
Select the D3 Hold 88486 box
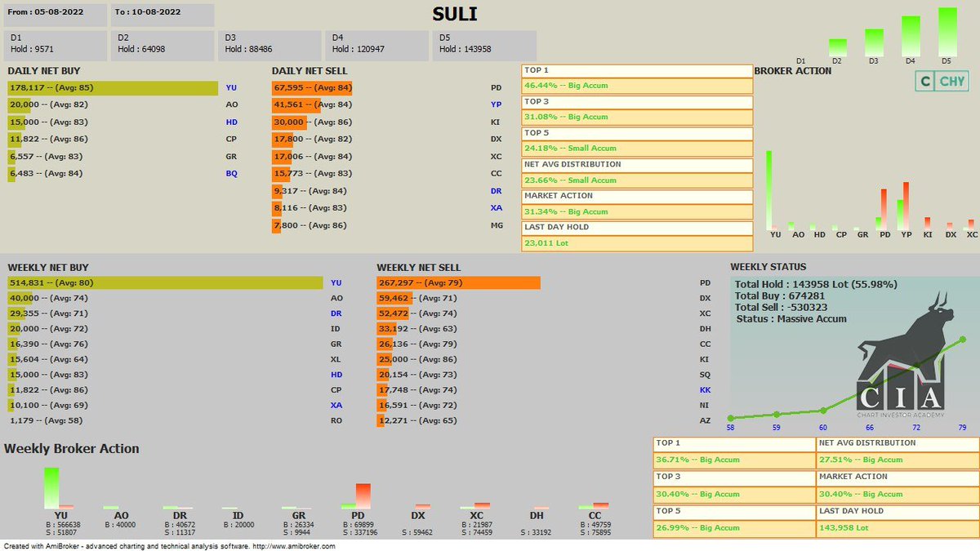pyautogui.click(x=269, y=45)
